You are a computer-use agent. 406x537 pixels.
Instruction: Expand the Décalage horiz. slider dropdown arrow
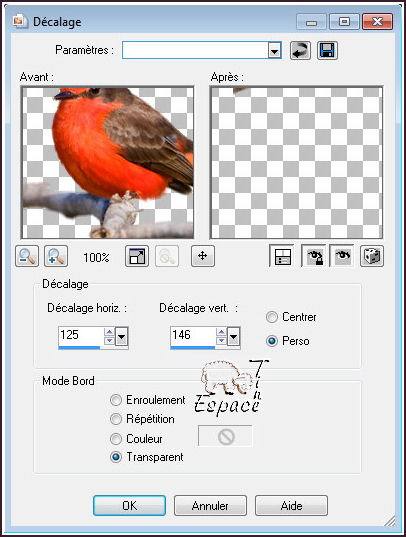point(121,337)
